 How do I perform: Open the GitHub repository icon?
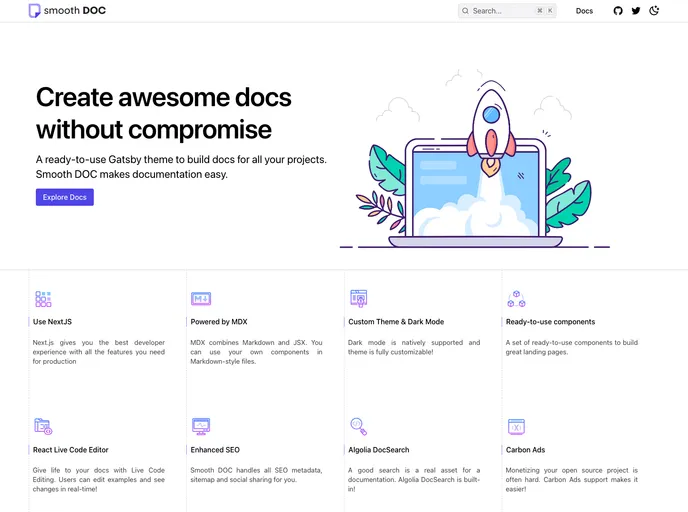(617, 11)
